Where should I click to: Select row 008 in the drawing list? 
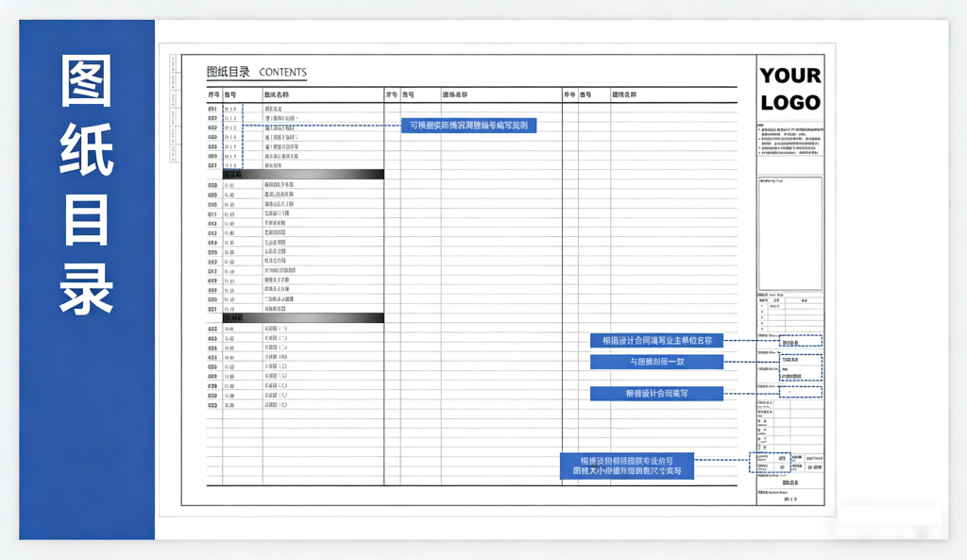pos(283,185)
